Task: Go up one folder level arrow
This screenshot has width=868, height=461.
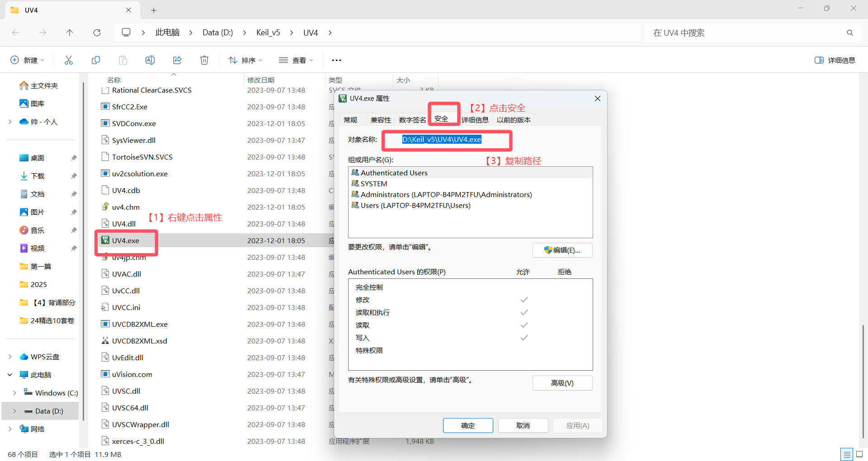Action: coord(70,33)
